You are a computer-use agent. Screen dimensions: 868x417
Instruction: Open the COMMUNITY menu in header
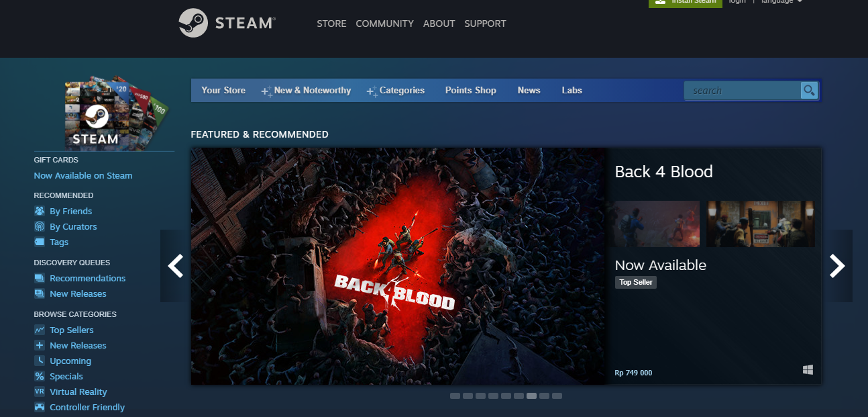384,24
